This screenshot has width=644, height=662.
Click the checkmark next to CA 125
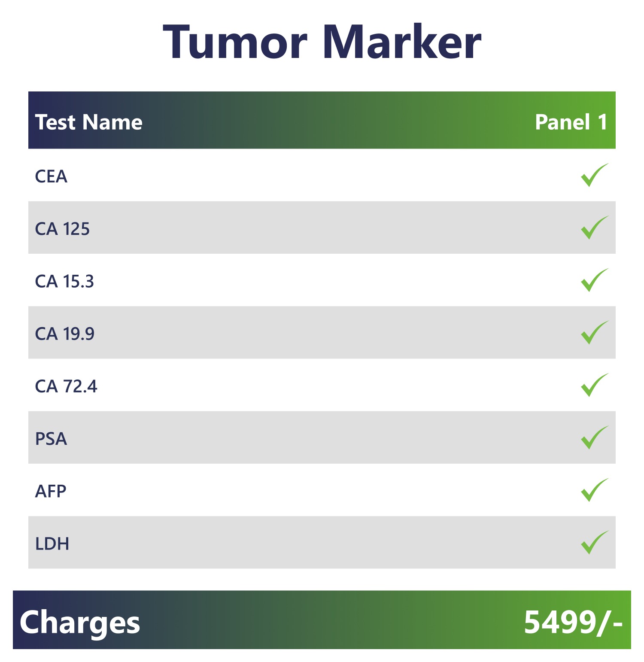point(595,228)
